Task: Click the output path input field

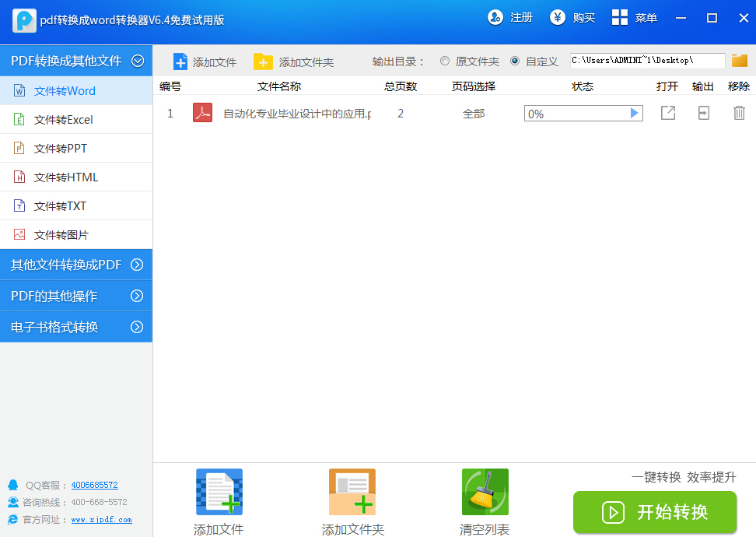Action: coord(646,60)
